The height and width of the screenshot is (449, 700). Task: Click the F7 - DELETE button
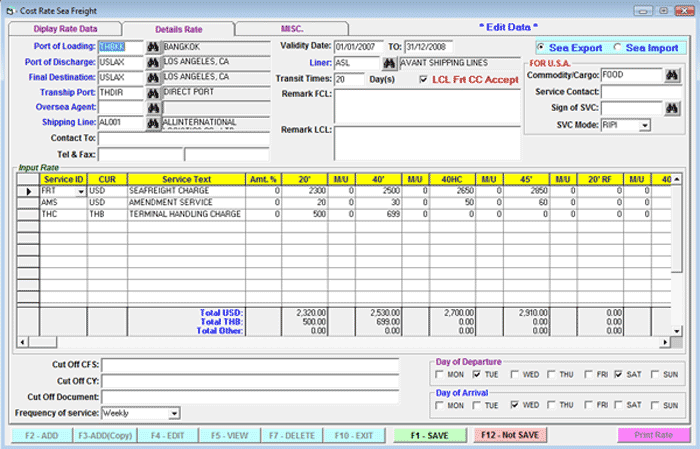(x=292, y=436)
